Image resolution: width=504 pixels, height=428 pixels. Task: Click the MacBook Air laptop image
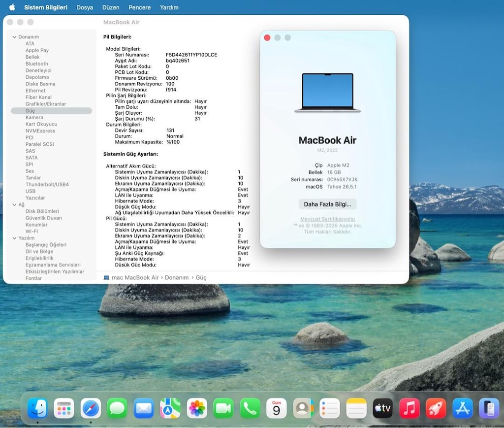[327, 93]
